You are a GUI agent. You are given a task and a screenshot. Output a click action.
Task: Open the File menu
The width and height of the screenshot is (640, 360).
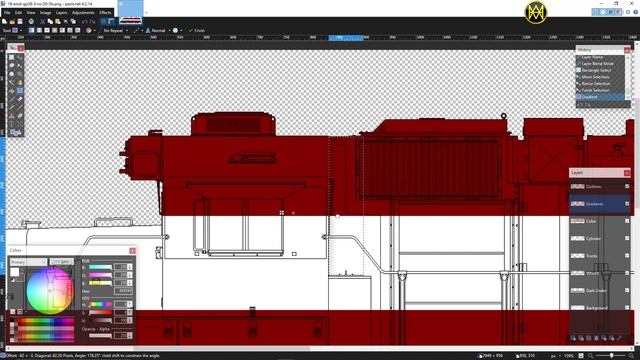pyautogui.click(x=7, y=13)
